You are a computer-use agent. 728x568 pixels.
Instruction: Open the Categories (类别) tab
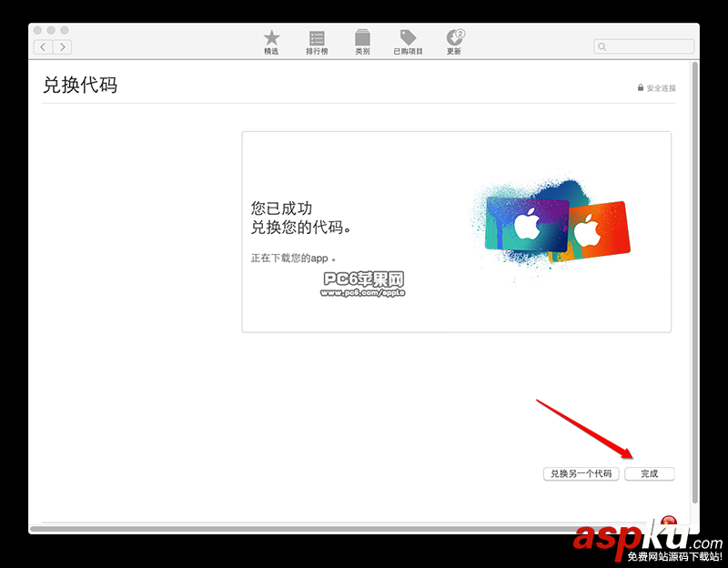[362, 42]
